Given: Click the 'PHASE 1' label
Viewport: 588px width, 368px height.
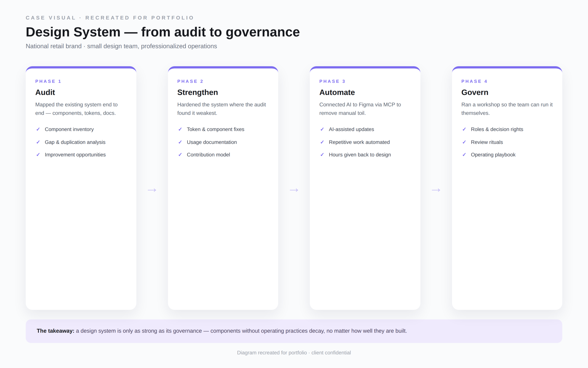Looking at the screenshot, I should [48, 81].
